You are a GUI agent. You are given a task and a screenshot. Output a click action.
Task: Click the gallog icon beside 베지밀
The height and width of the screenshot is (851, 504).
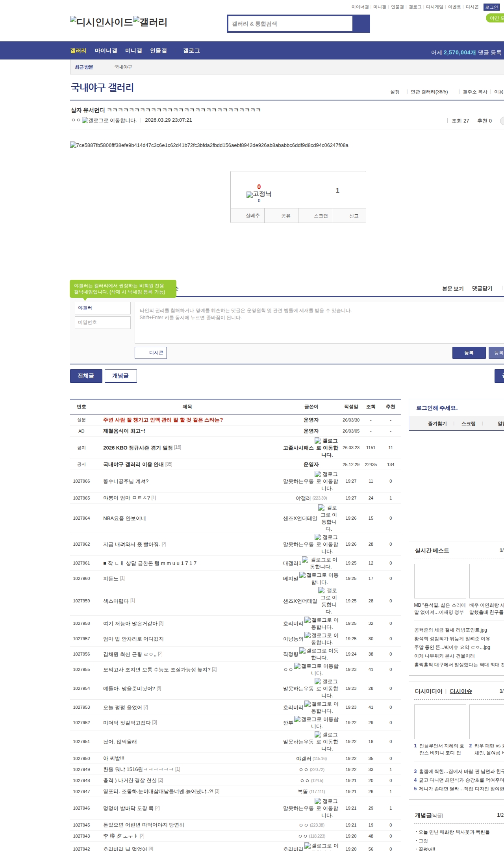click(302, 575)
